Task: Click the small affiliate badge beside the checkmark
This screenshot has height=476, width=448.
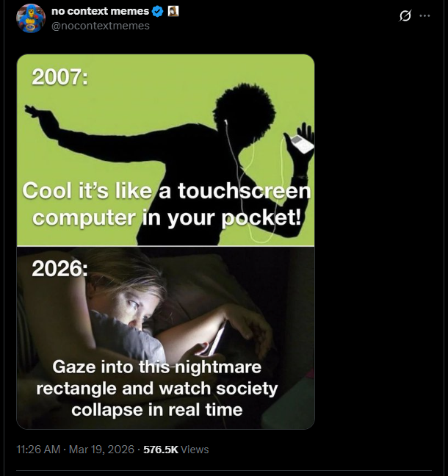Action: (173, 12)
